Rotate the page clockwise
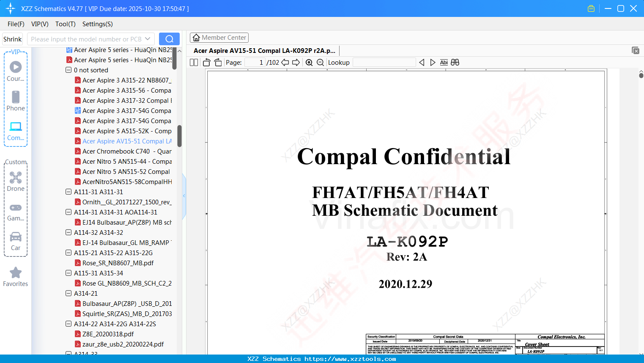The image size is (644, 363). 218,63
